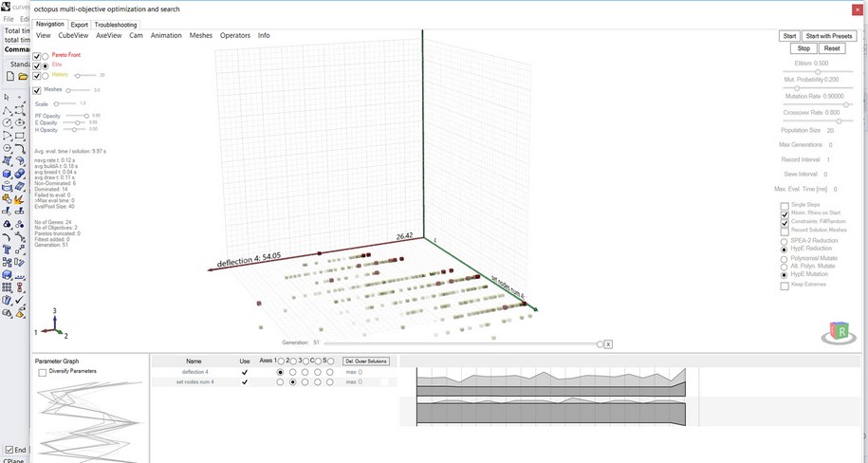The width and height of the screenshot is (868, 463).
Task: Select the arrow pointer tool in Rhino sidebar
Action: tap(7, 97)
